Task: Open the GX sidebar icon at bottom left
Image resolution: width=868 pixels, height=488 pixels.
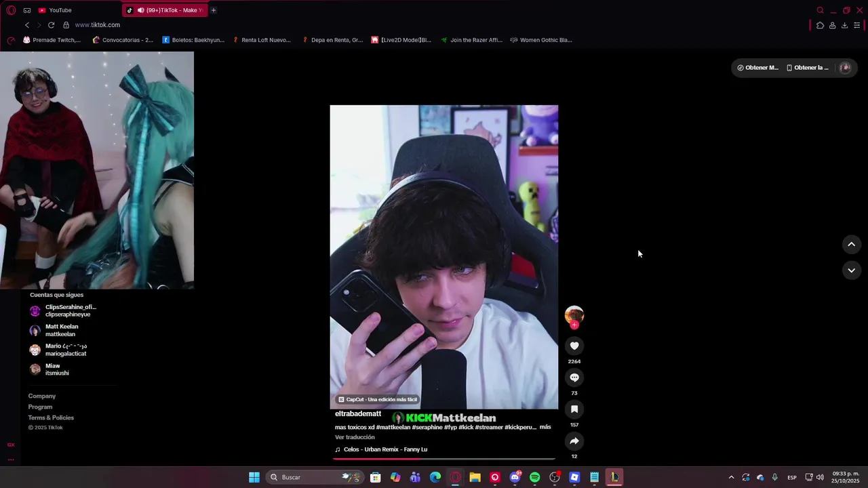Action: pos(11,445)
